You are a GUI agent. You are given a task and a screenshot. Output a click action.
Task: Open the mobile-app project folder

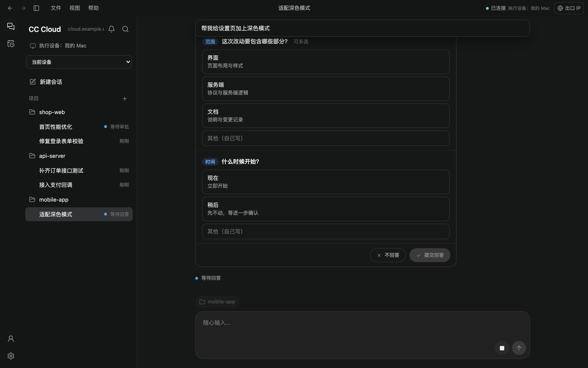(x=79, y=200)
